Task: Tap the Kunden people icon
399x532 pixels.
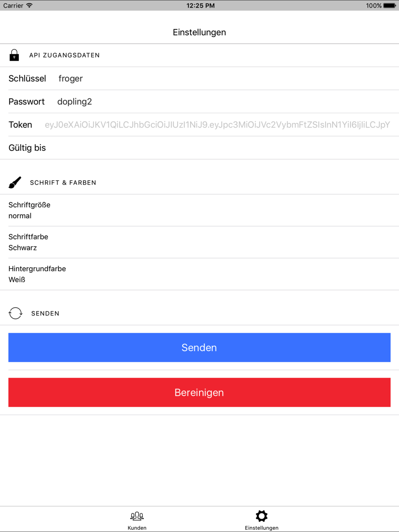Action: click(x=137, y=516)
